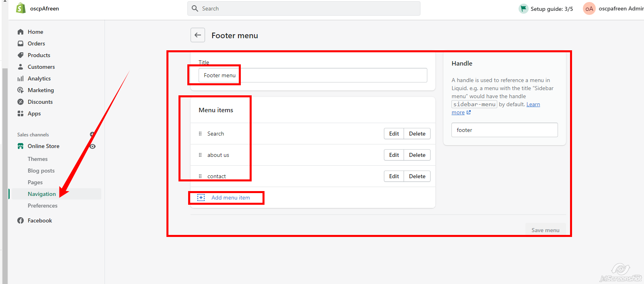Delete the Search menu item
The height and width of the screenshot is (284, 644).
coord(417,134)
